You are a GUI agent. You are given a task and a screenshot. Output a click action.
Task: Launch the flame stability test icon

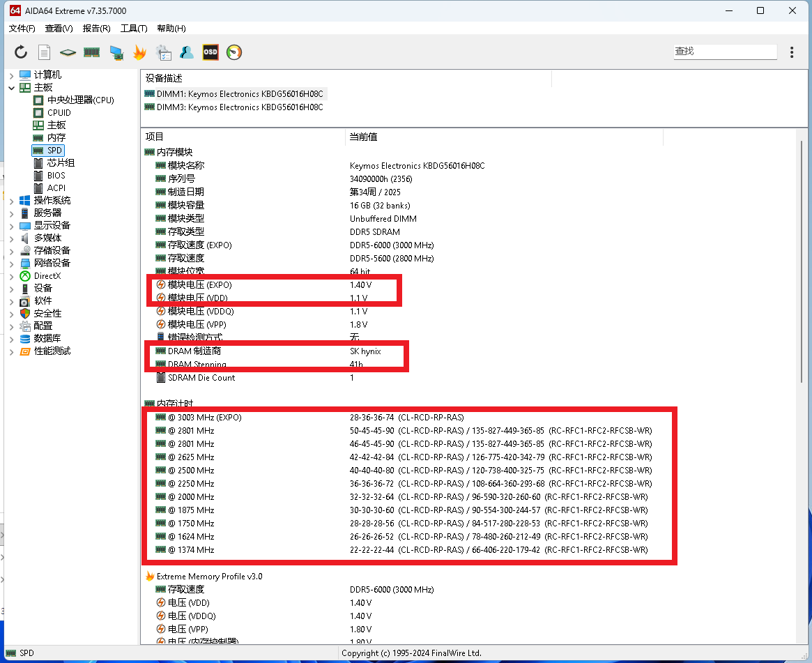tap(139, 52)
